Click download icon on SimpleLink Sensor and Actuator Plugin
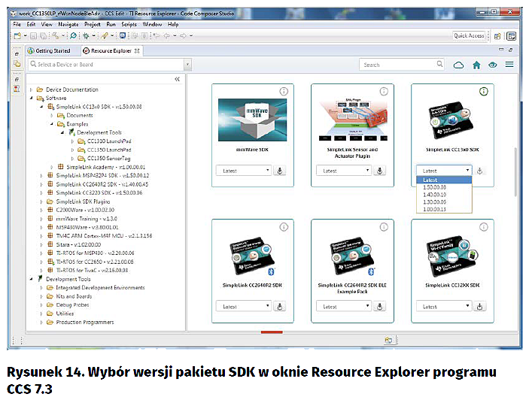This screenshot has height=403, width=532. (380, 171)
